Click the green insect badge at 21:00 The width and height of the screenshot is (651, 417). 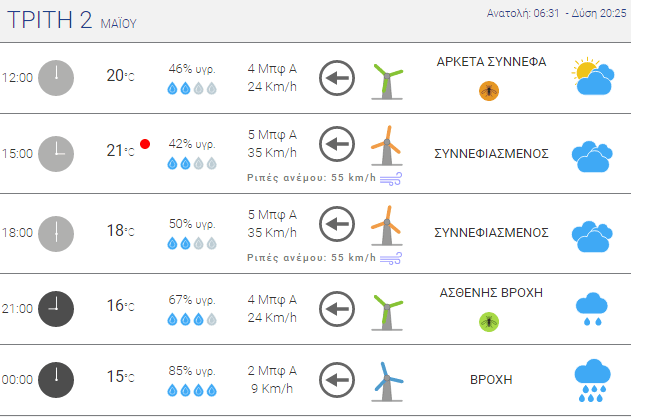point(490,321)
